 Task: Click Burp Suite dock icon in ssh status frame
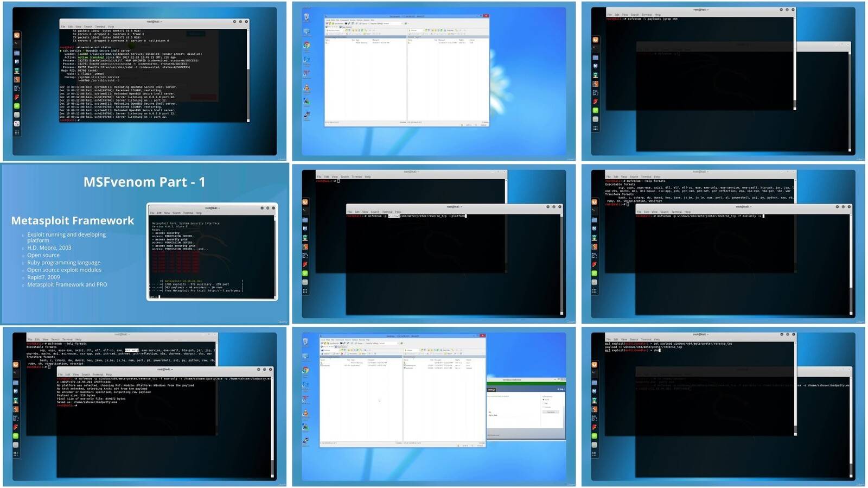(x=17, y=80)
